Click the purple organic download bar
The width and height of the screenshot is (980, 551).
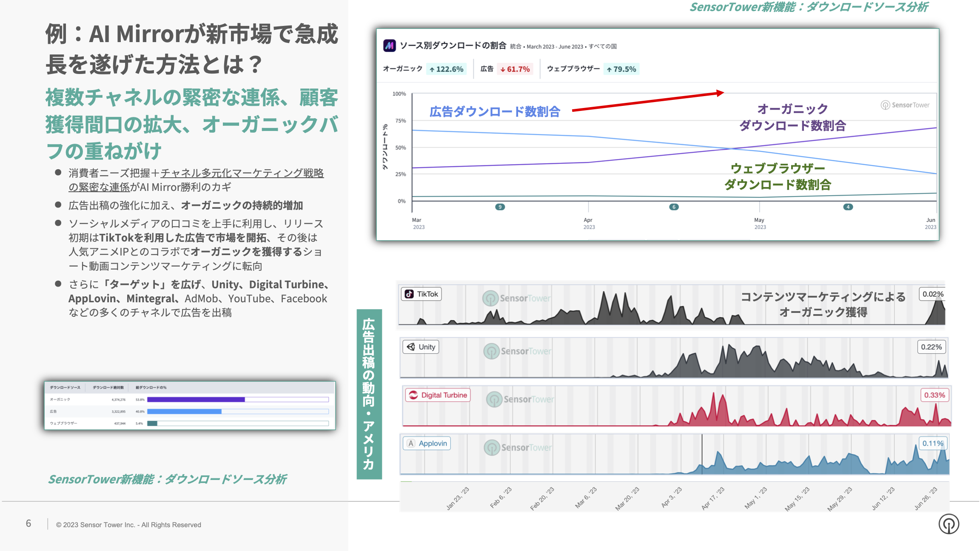tap(196, 400)
